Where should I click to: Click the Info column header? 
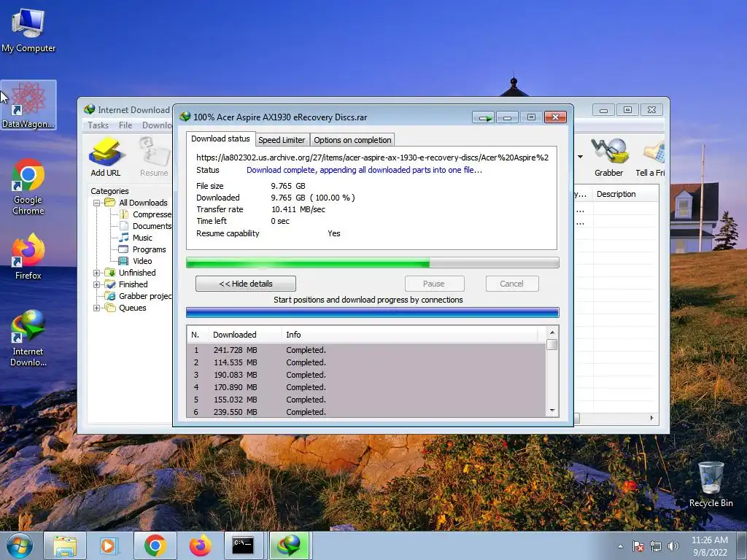pyautogui.click(x=410, y=335)
